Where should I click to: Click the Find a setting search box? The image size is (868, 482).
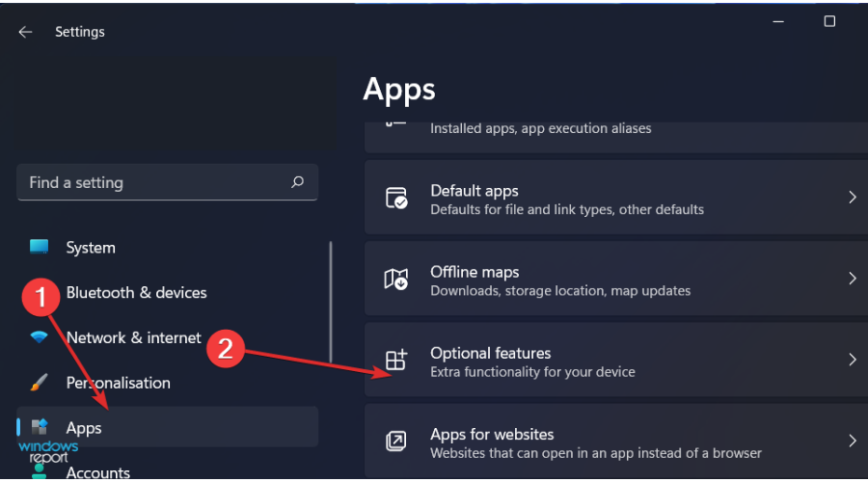pos(154,182)
